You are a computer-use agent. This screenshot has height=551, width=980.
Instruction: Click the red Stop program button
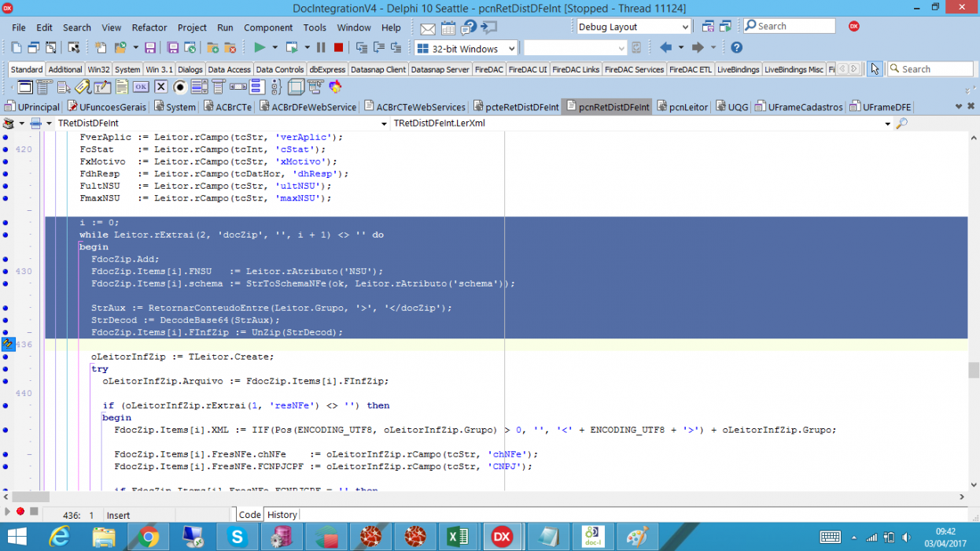tap(339, 48)
